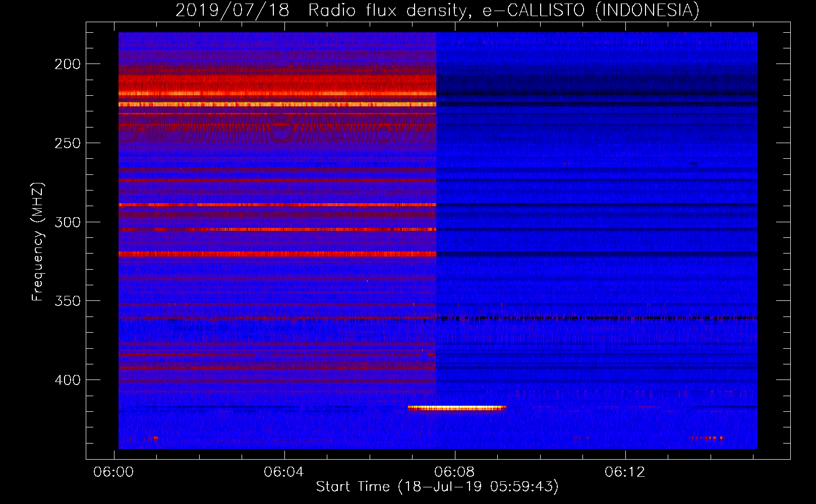Click the plot title 'Radio flux density, e-CALLISTO (INDONESIA)'
This screenshot has width=816, height=504.
(x=504, y=10)
